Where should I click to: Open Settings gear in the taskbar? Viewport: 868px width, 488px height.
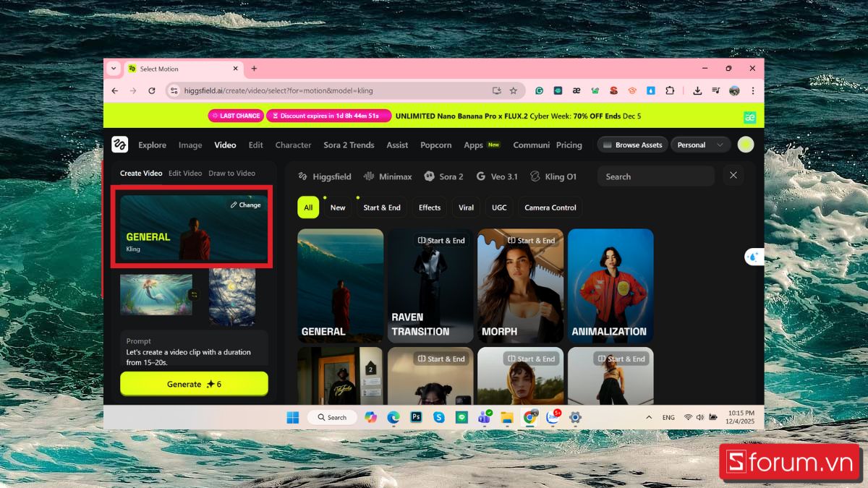[x=576, y=417]
